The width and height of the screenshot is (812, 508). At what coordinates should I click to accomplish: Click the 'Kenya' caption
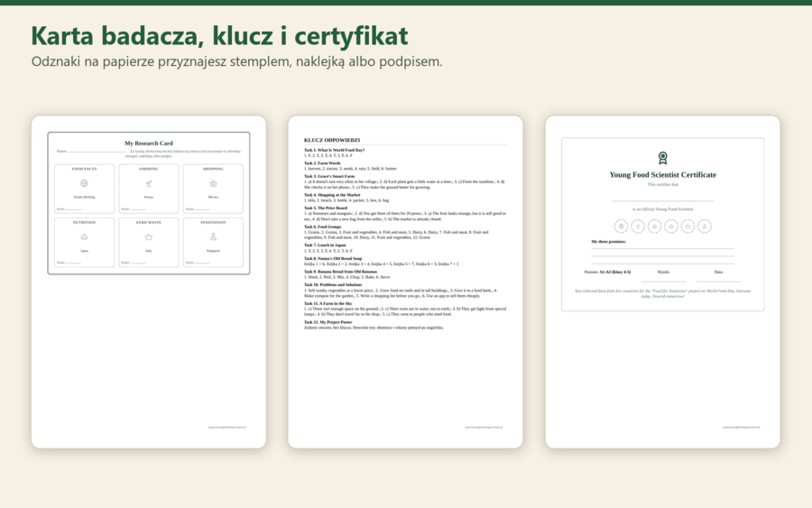(149, 198)
